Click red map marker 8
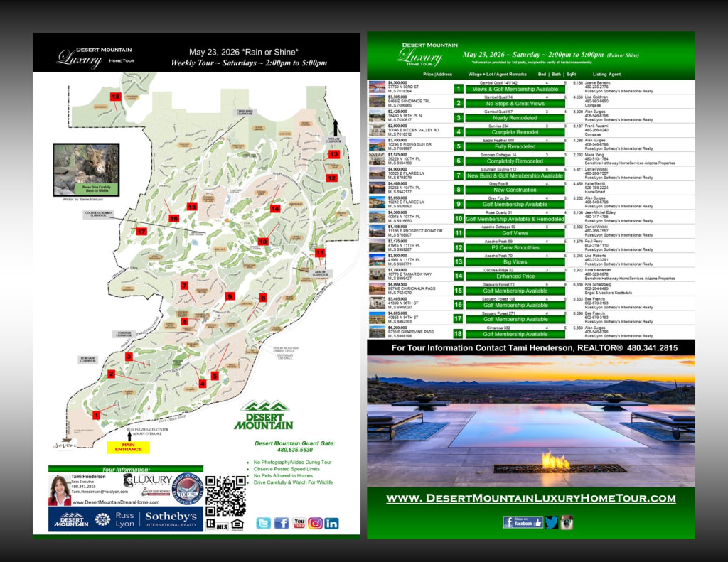Image resolution: width=728 pixels, height=562 pixels. click(x=263, y=298)
